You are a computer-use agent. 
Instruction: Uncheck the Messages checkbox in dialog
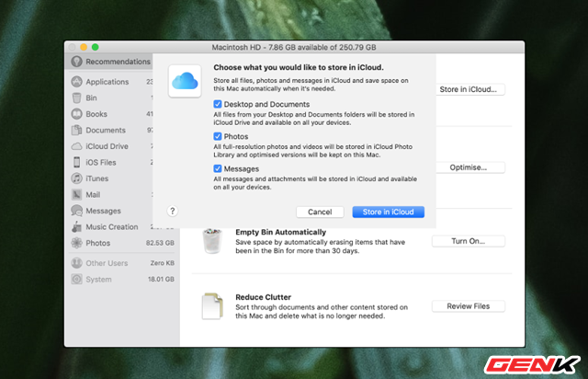click(218, 168)
